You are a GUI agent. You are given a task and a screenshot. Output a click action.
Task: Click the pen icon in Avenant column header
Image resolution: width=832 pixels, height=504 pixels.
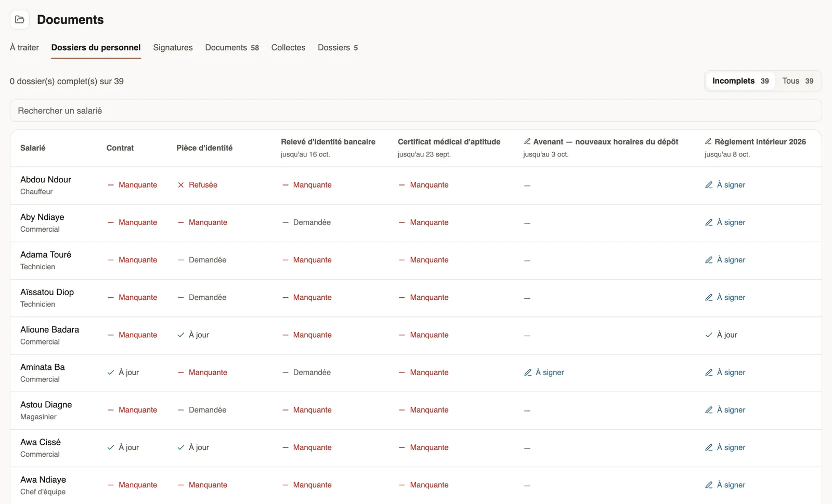coord(527,141)
